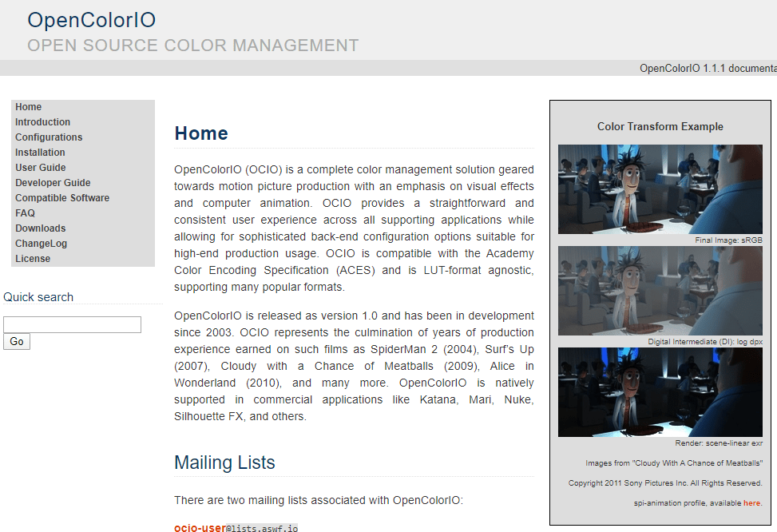Open Configurations in the sidebar
Image resolution: width=777 pixels, height=532 pixels.
point(49,137)
